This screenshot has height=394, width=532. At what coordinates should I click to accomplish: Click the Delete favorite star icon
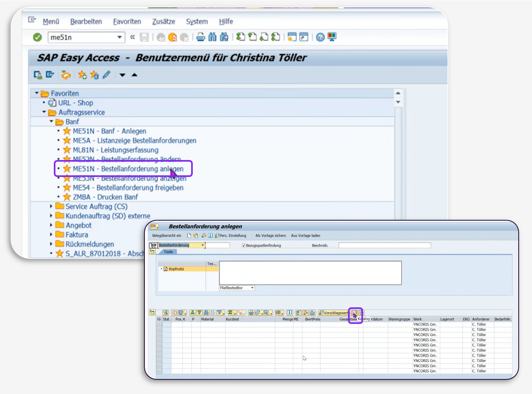click(x=94, y=75)
